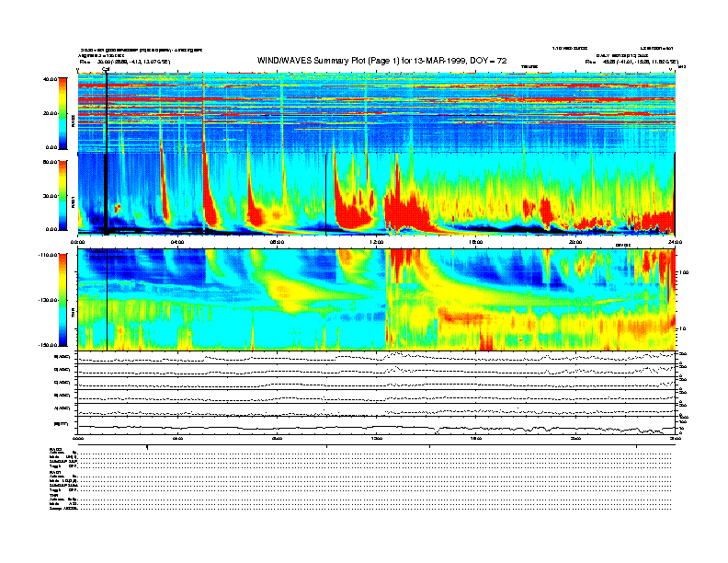Click the topmost dashed line plot strip
728x563 pixels.
[377, 357]
